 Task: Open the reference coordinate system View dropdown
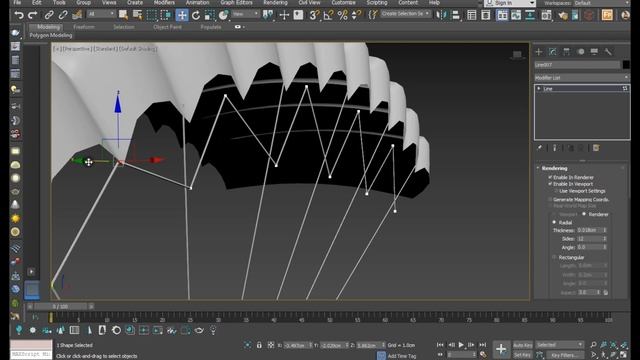point(245,14)
